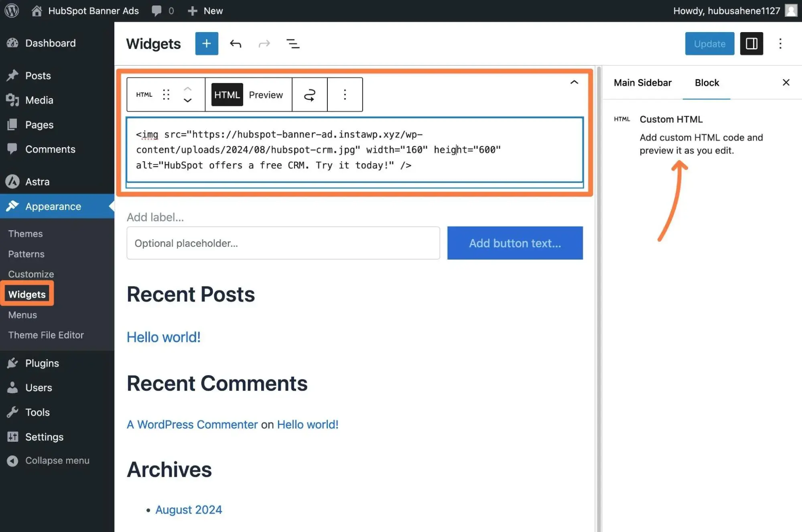Click the HTML block type icon

click(x=144, y=95)
